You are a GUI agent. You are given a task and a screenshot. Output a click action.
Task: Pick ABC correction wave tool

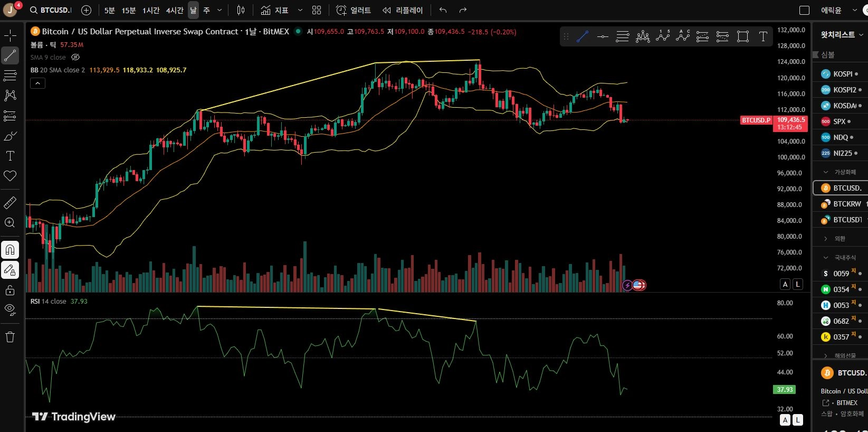[x=683, y=36]
